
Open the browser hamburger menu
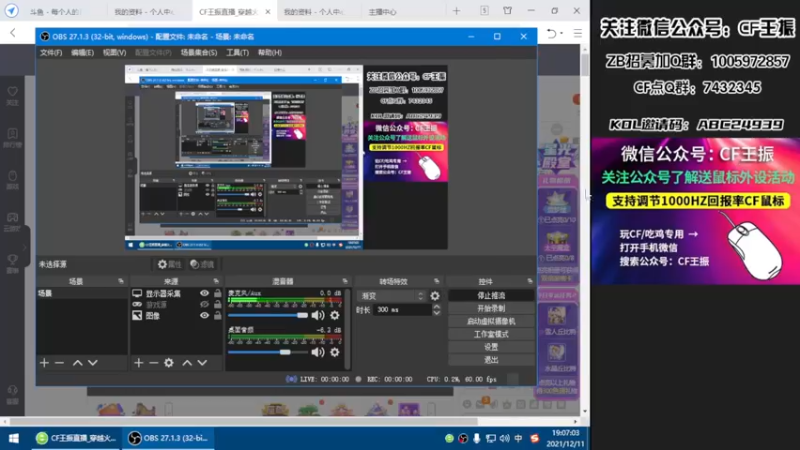coord(578,34)
